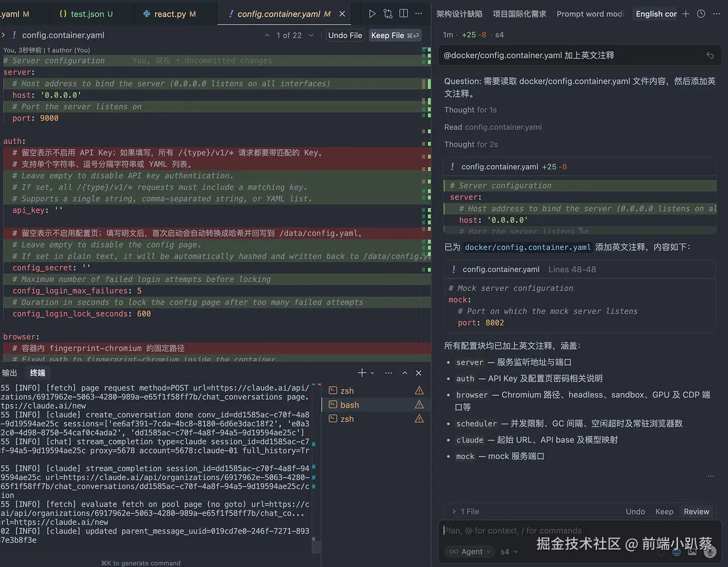Click Keep in the changed files bar
This screenshot has width=728, height=567.
point(664,511)
